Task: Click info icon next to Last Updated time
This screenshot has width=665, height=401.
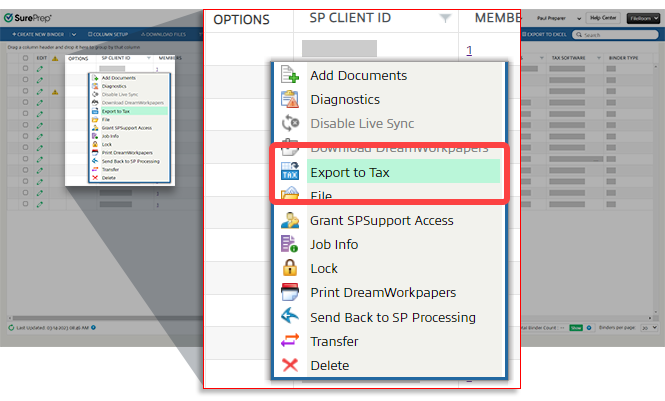Action: point(93,328)
